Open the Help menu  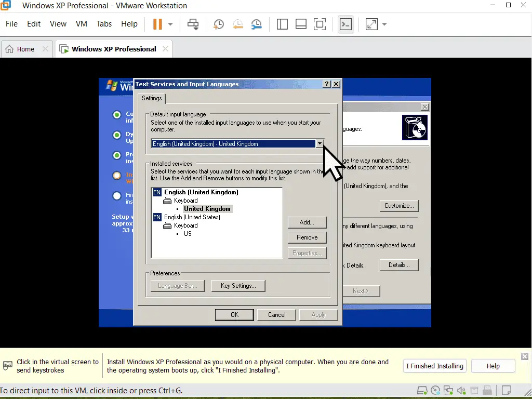point(129,24)
